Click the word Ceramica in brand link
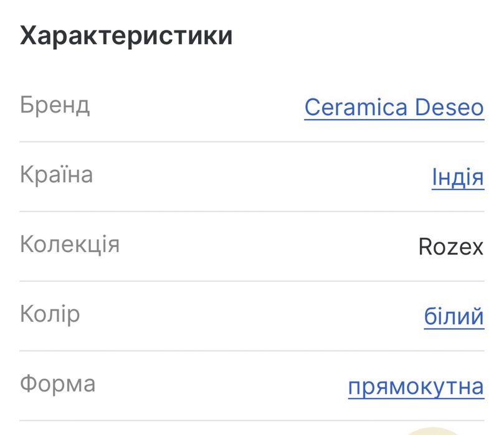 pos(354,108)
